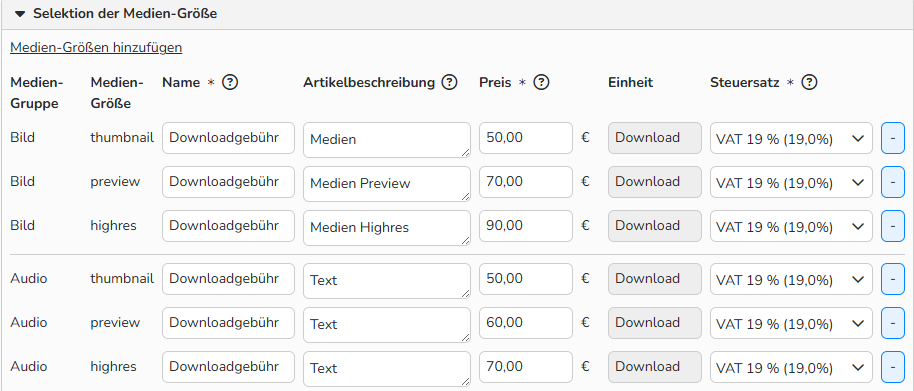
Task: Click the 'preview' label in the Audio group
Action: click(115, 323)
